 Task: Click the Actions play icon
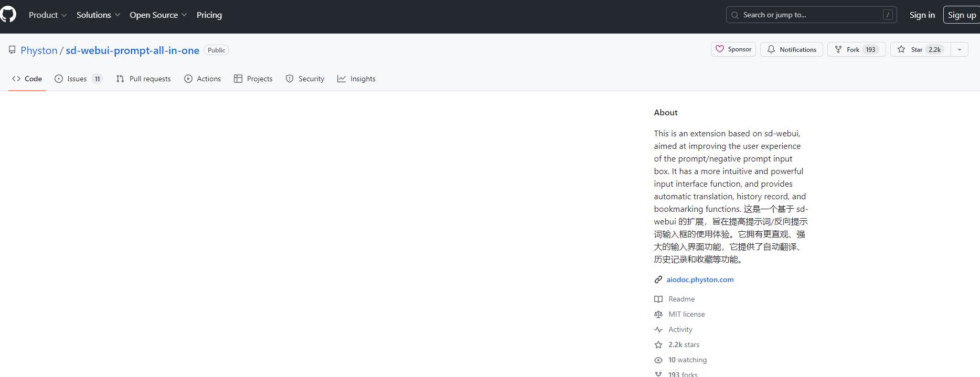click(x=188, y=79)
